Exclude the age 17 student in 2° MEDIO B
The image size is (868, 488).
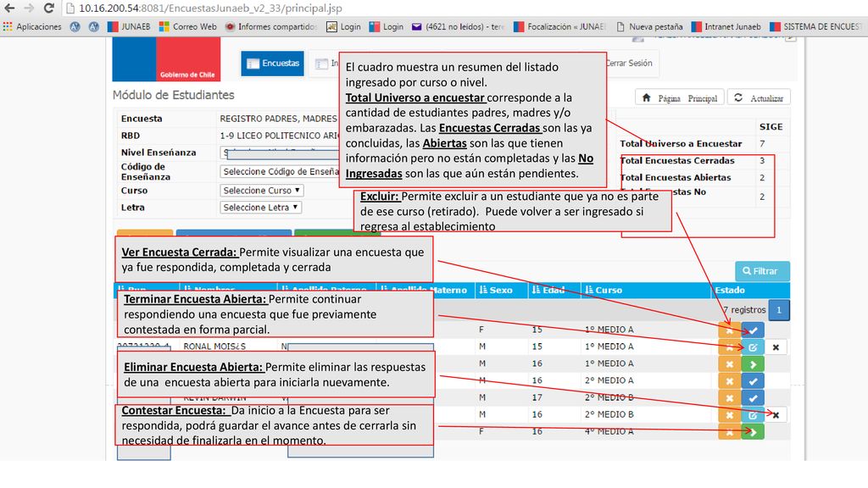(x=729, y=398)
